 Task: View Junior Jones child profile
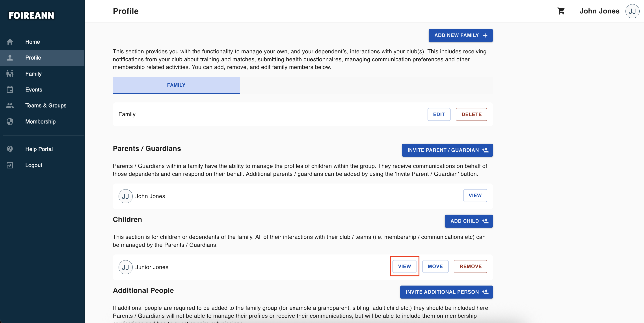coord(404,267)
